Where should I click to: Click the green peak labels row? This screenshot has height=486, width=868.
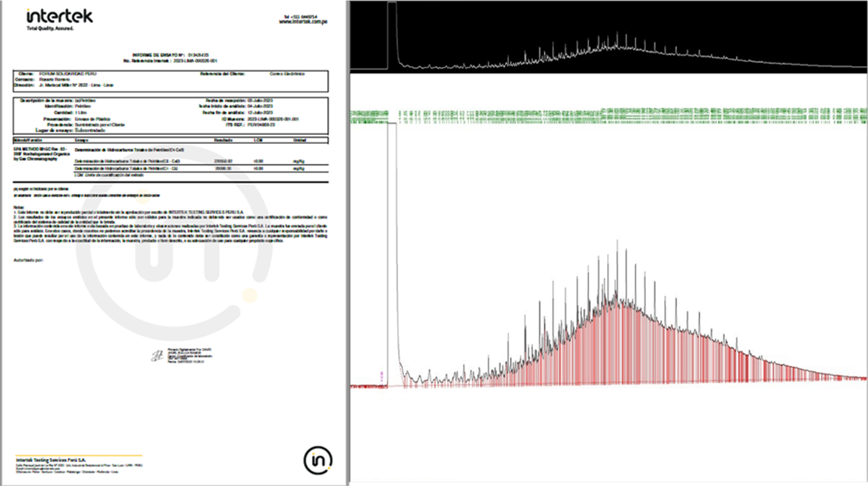click(x=608, y=116)
